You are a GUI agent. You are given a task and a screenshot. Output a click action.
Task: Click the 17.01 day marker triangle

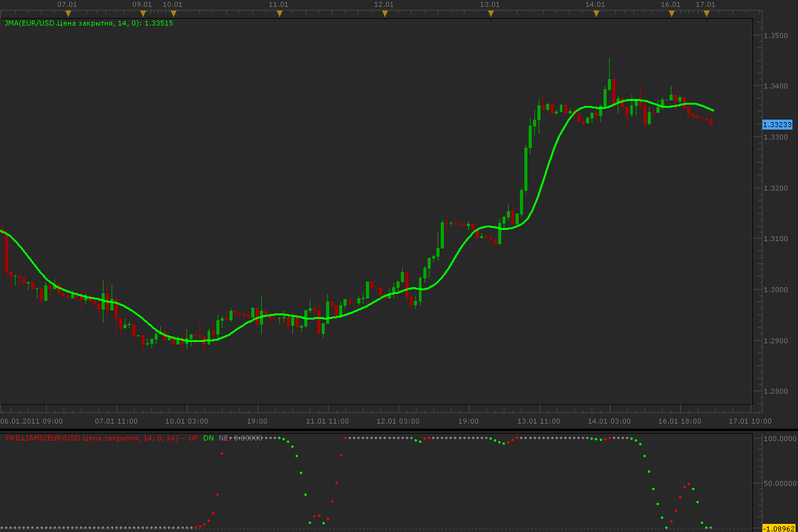click(x=706, y=14)
